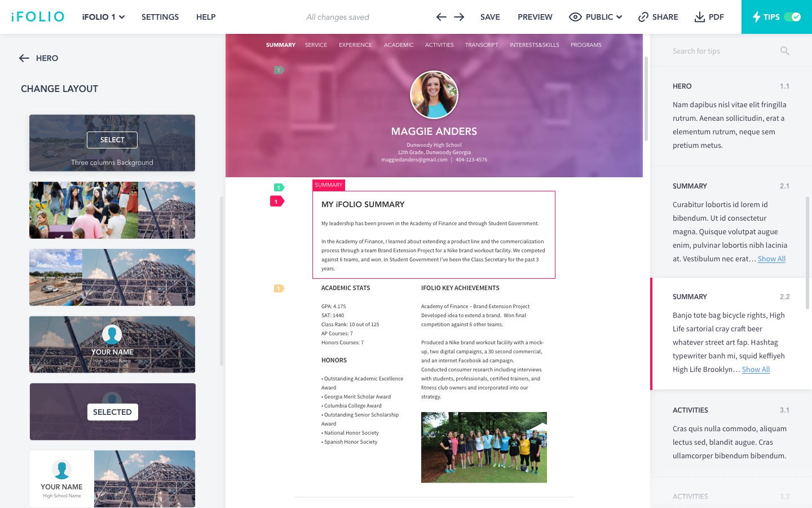Click the SELECTED layout thumbnail

[112, 411]
